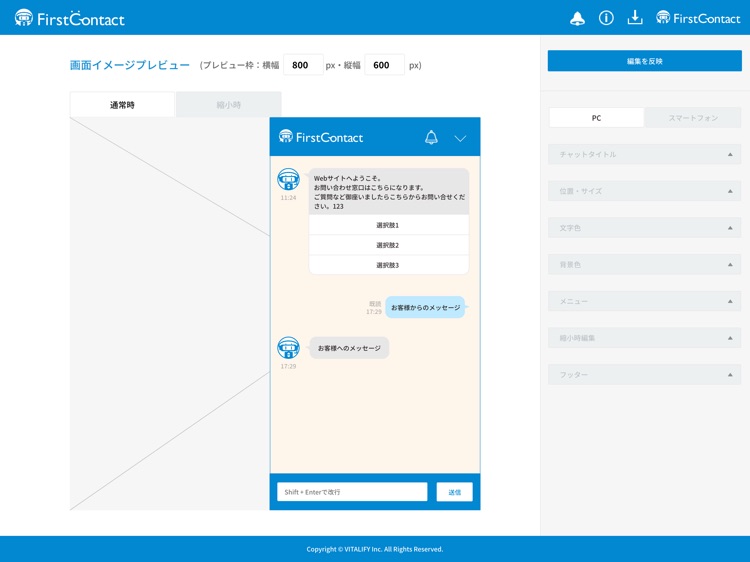
Task: Click the 編集を反映 button
Action: coord(644,61)
